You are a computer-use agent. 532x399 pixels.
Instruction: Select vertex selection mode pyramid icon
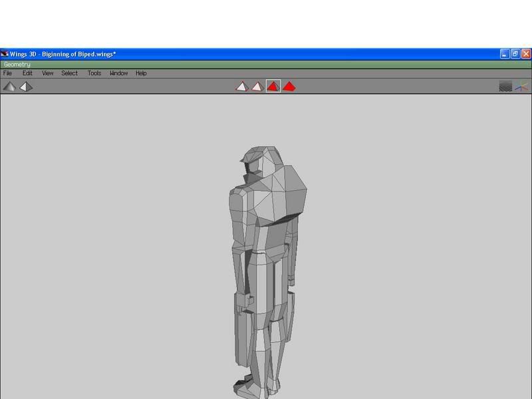coord(242,86)
